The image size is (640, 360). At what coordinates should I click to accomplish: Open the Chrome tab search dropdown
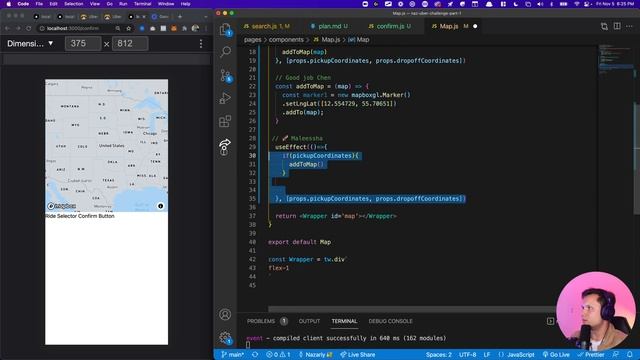[x=206, y=17]
